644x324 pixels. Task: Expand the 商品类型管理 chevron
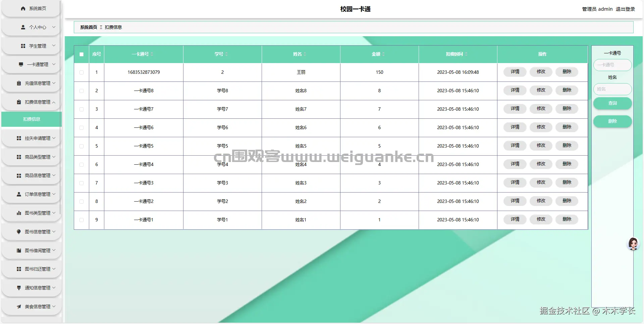click(54, 157)
